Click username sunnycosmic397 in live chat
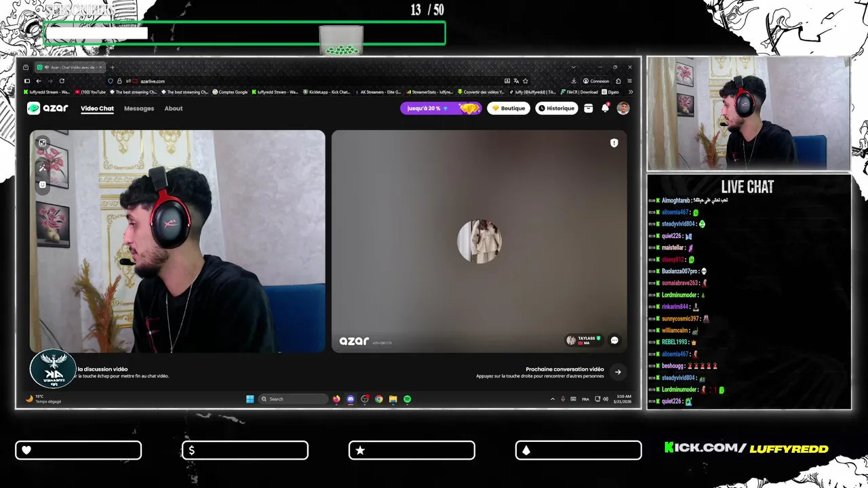The width and height of the screenshot is (868, 488). 680,319
